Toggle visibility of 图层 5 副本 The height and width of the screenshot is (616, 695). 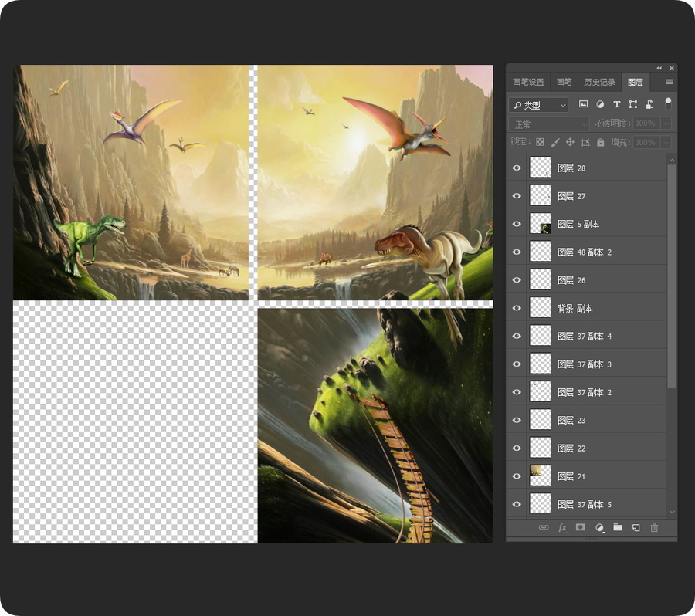[x=517, y=224]
